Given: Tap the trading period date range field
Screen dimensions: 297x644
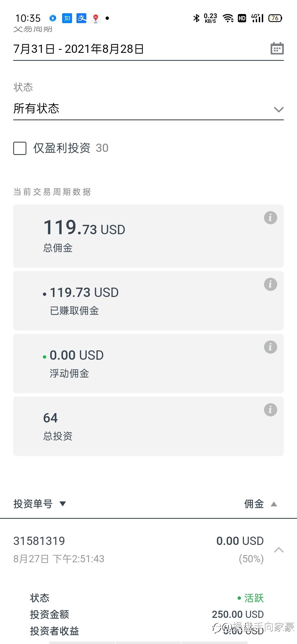Looking at the screenshot, I should coord(137,49).
